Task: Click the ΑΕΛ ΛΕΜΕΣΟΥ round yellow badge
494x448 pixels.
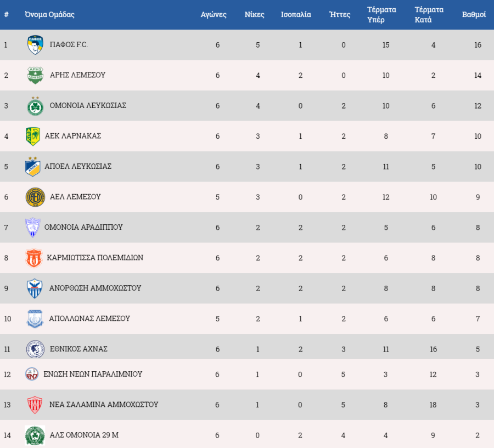Action: pyautogui.click(x=35, y=197)
